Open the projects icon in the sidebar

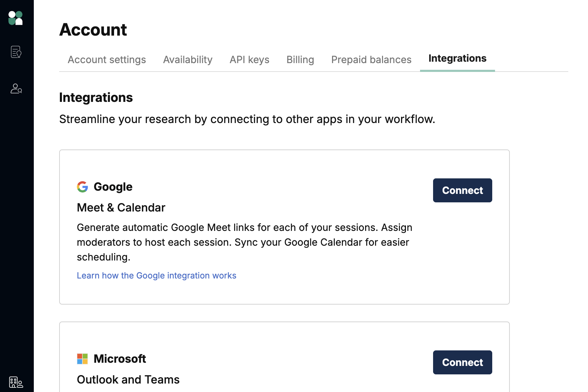tap(16, 52)
